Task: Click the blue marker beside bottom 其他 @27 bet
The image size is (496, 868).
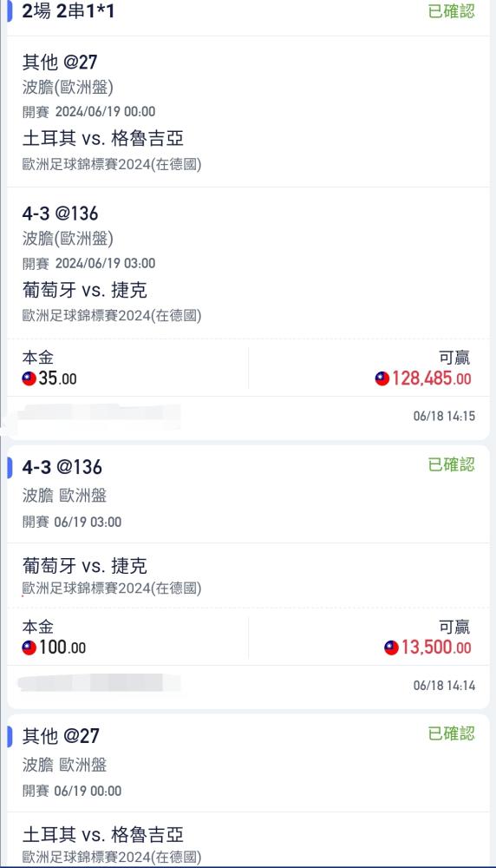Action: 10,737
